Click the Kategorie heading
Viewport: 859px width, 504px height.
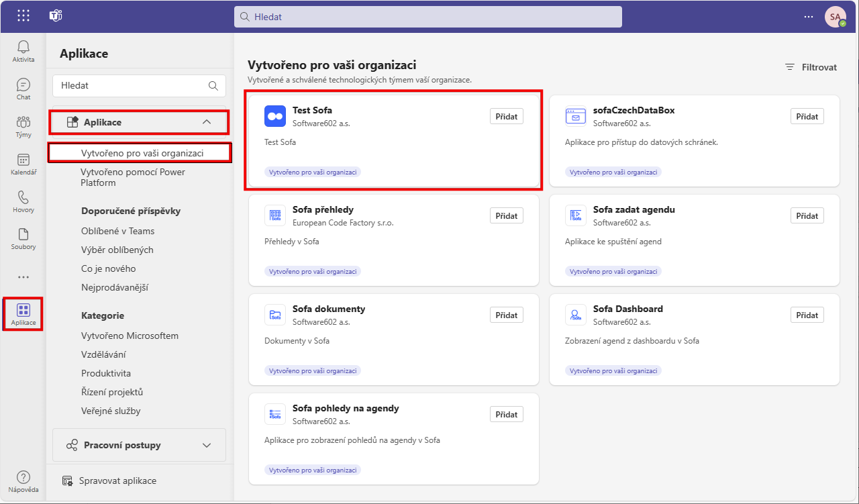103,315
